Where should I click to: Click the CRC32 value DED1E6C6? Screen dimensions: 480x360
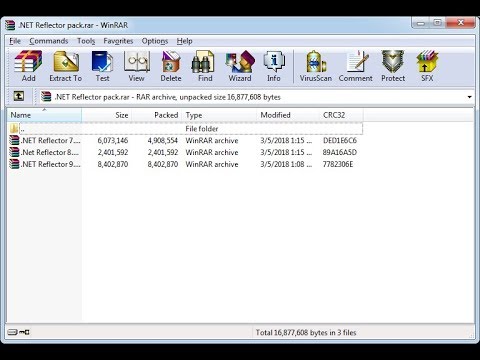coord(340,140)
